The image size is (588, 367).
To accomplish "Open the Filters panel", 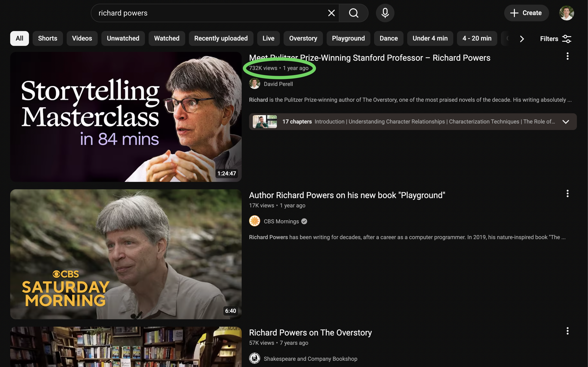I will (555, 39).
